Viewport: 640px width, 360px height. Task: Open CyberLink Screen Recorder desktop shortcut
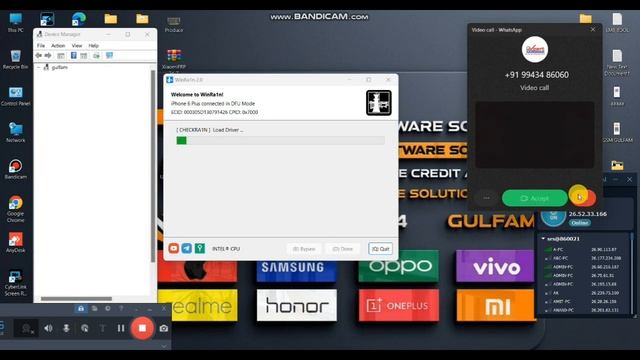[x=16, y=282]
